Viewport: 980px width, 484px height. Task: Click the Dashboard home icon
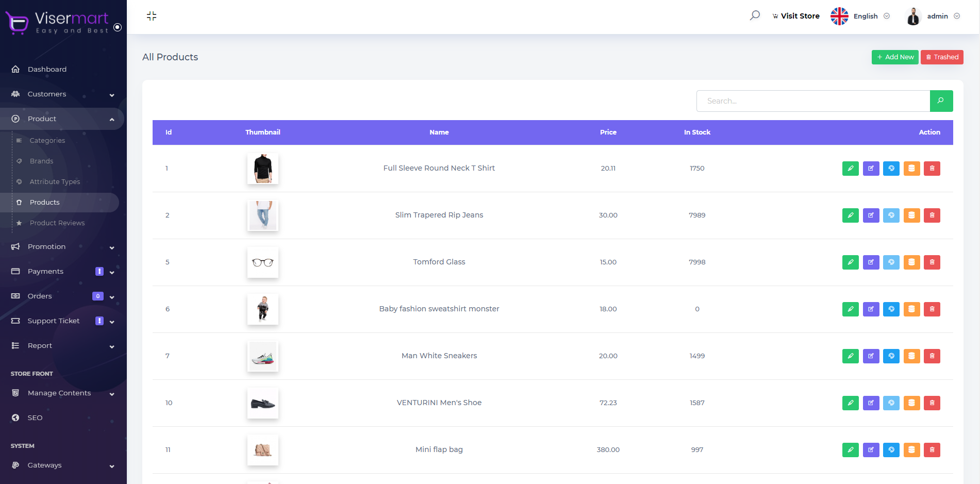pyautogui.click(x=15, y=69)
